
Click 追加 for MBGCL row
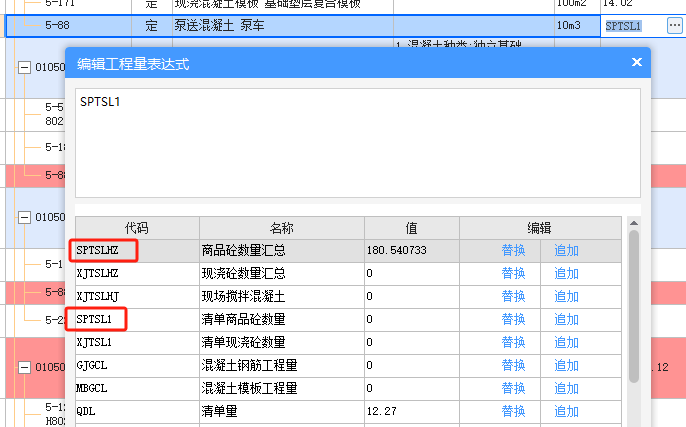tap(566, 388)
